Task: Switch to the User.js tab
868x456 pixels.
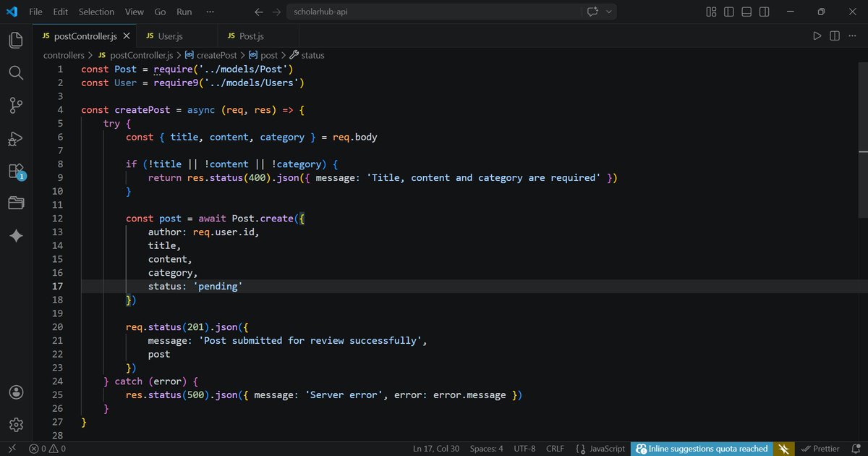Action: coord(176,35)
